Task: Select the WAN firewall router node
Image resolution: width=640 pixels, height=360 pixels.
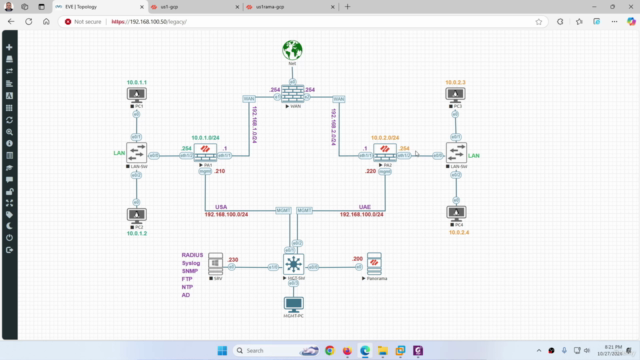Action: (293, 94)
